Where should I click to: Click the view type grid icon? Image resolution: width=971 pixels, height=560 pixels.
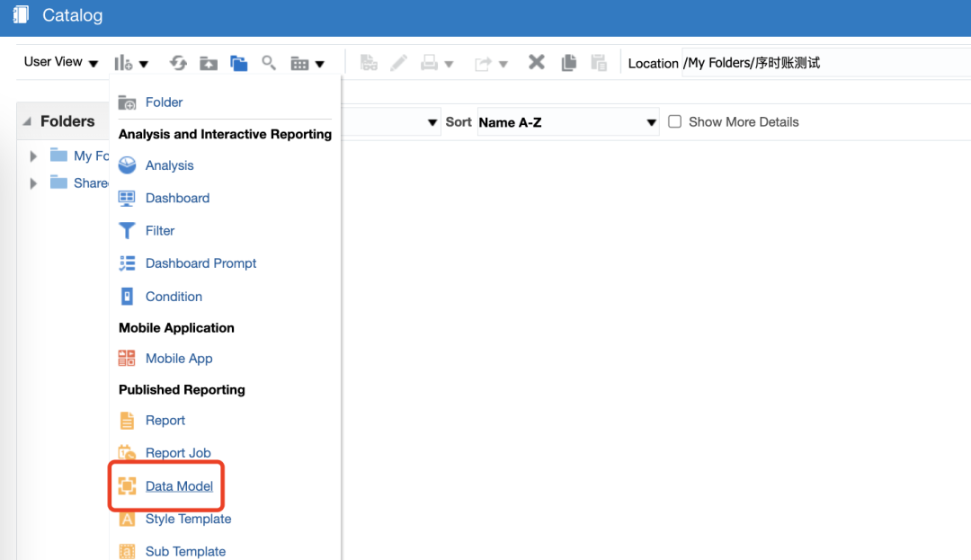tap(299, 63)
